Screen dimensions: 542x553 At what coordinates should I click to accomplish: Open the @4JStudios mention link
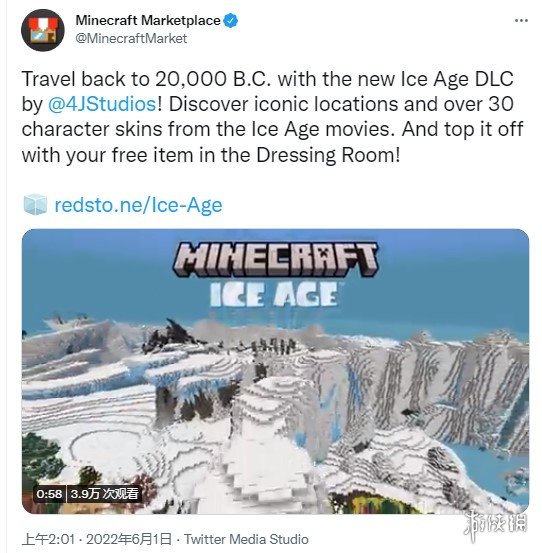[x=102, y=104]
